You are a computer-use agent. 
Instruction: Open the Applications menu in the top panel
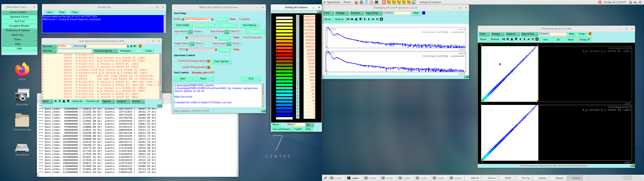point(333,2)
